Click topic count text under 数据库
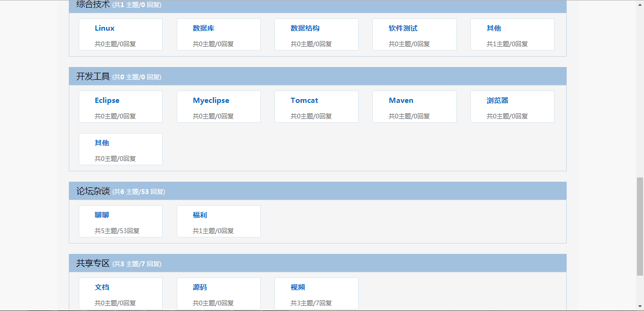 pos(213,44)
